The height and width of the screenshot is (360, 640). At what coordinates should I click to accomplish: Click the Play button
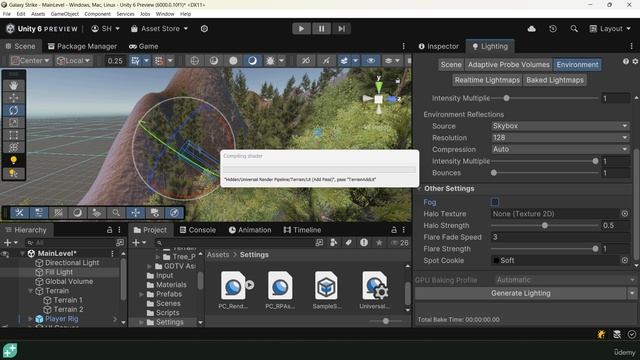point(301,29)
